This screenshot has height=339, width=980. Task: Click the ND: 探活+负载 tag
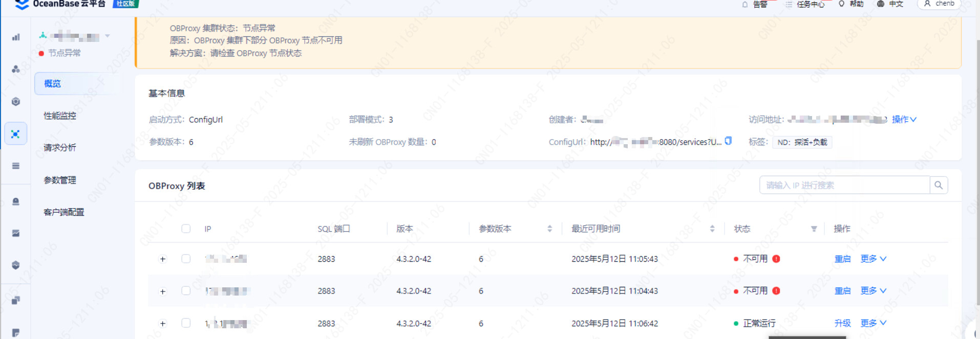click(x=802, y=142)
